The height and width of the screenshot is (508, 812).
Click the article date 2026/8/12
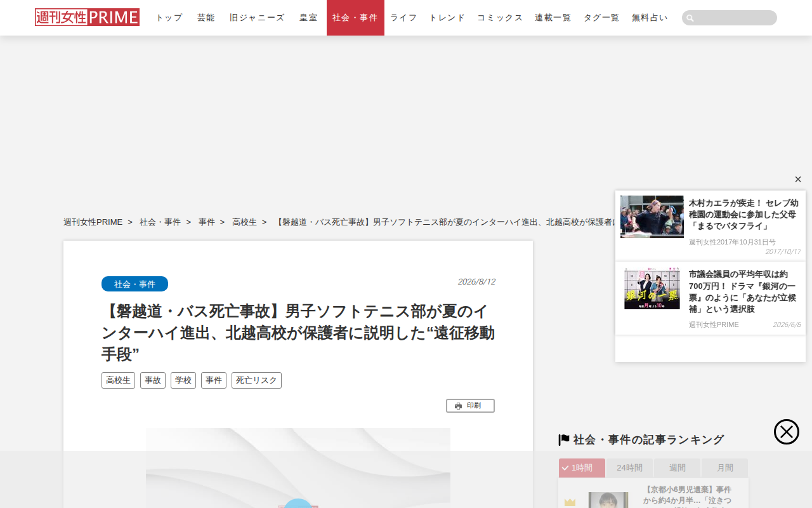476,282
